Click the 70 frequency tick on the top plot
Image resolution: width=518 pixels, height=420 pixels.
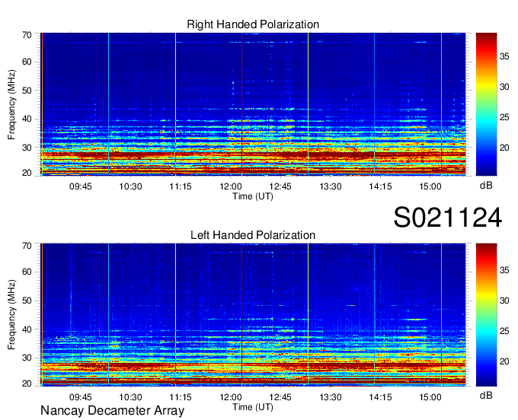27,35
